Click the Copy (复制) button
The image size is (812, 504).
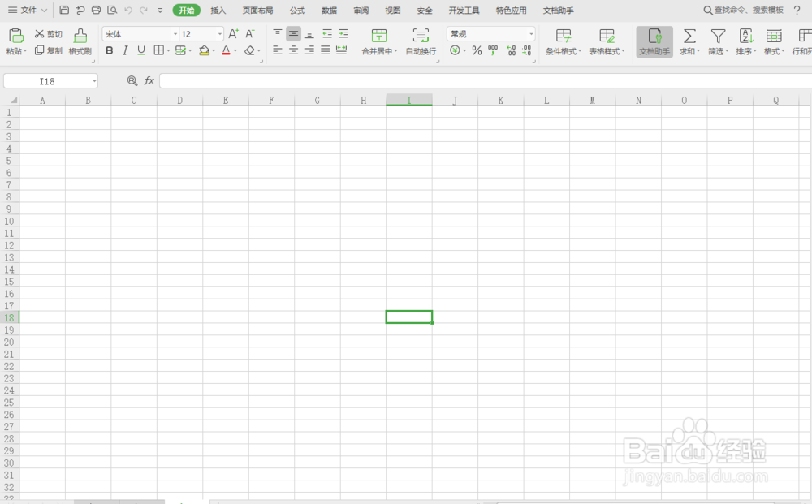[48, 50]
